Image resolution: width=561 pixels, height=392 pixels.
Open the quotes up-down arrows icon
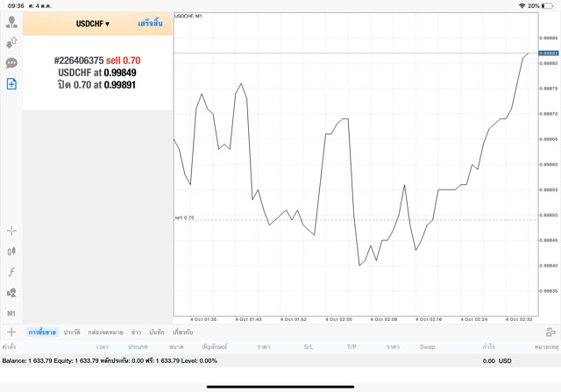pyautogui.click(x=11, y=42)
